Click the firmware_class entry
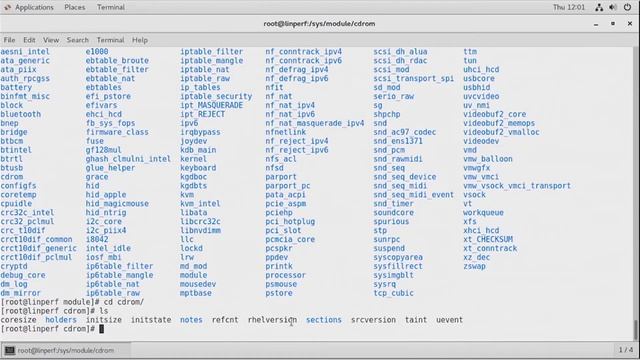 pos(117,132)
